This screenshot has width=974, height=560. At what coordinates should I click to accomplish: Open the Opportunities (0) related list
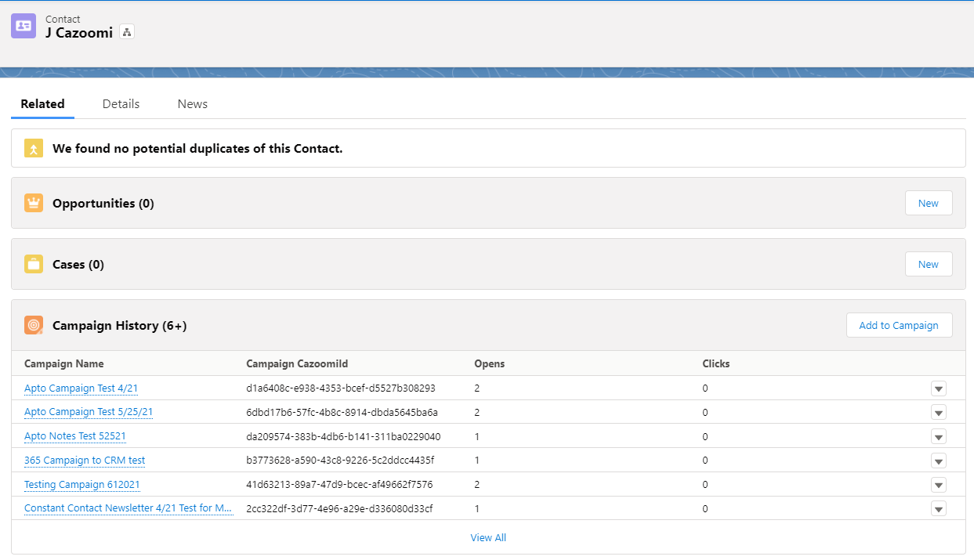tap(103, 204)
